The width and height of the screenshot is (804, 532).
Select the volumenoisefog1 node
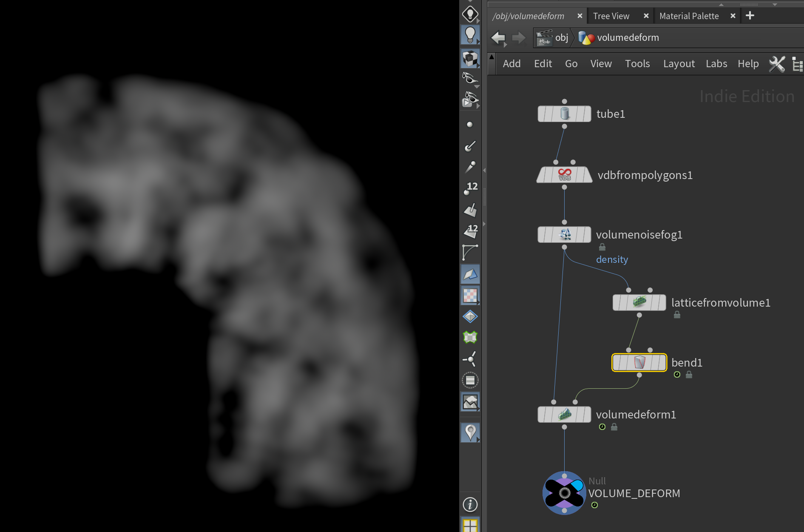pos(564,235)
